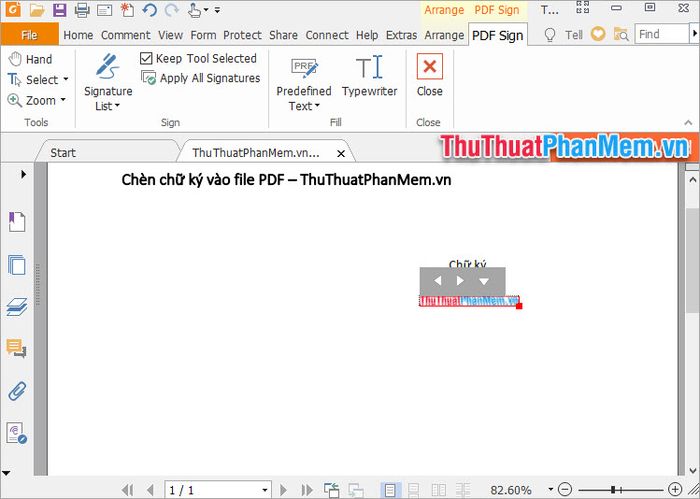Viewport: 700px width, 499px height.
Task: Expand the Zoom tool dropdown
Action: tap(63, 100)
